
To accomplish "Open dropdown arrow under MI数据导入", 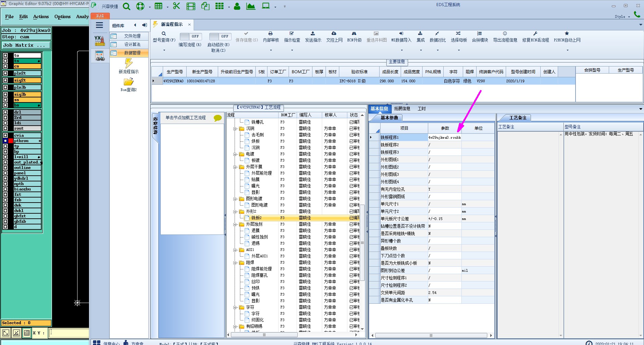I will click(401, 50).
